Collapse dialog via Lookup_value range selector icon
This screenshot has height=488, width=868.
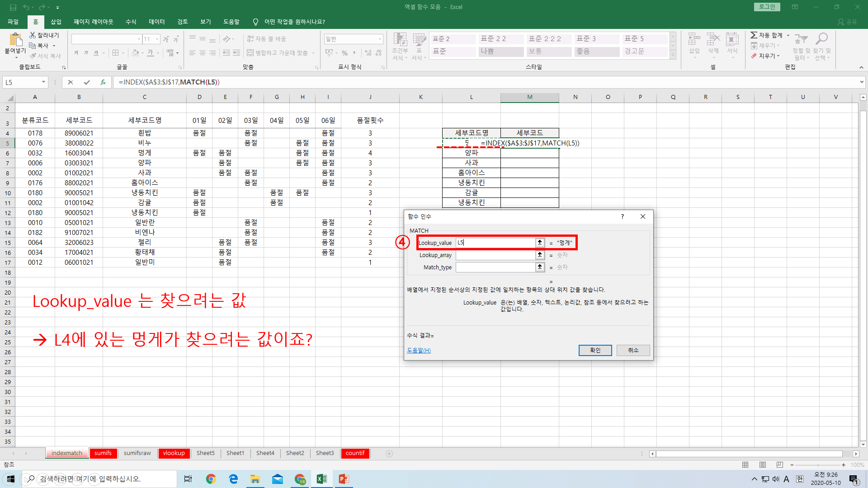coord(540,243)
